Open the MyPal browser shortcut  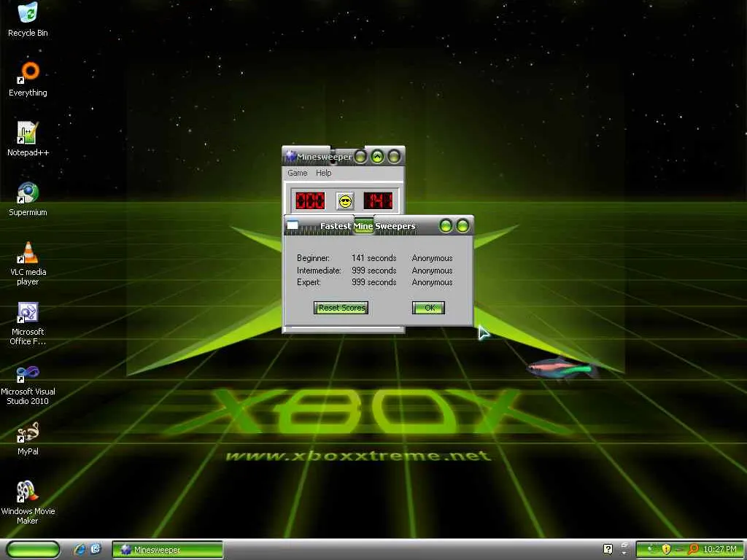pyautogui.click(x=28, y=439)
